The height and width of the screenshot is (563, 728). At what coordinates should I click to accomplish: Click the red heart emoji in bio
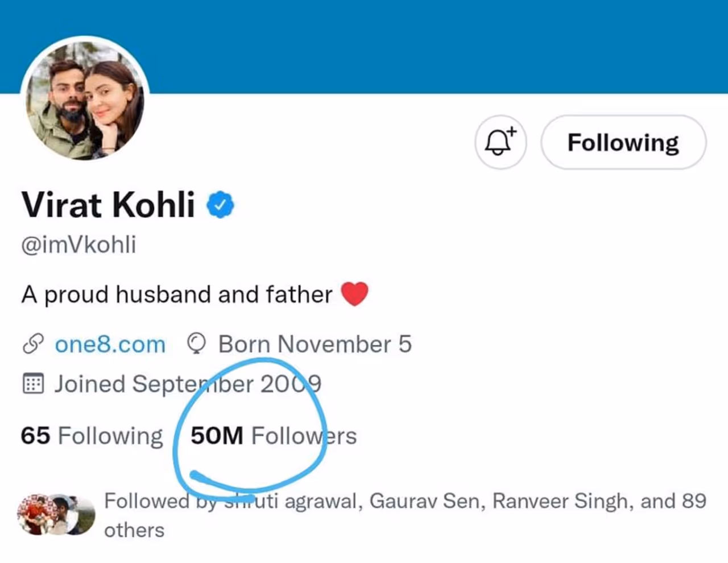tap(354, 294)
